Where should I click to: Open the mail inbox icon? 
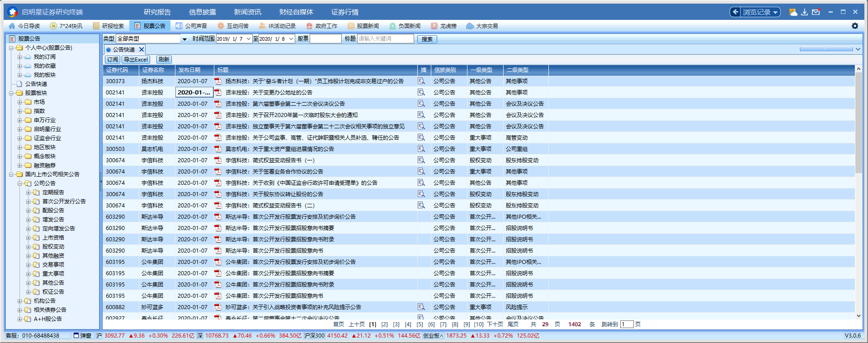[816, 12]
